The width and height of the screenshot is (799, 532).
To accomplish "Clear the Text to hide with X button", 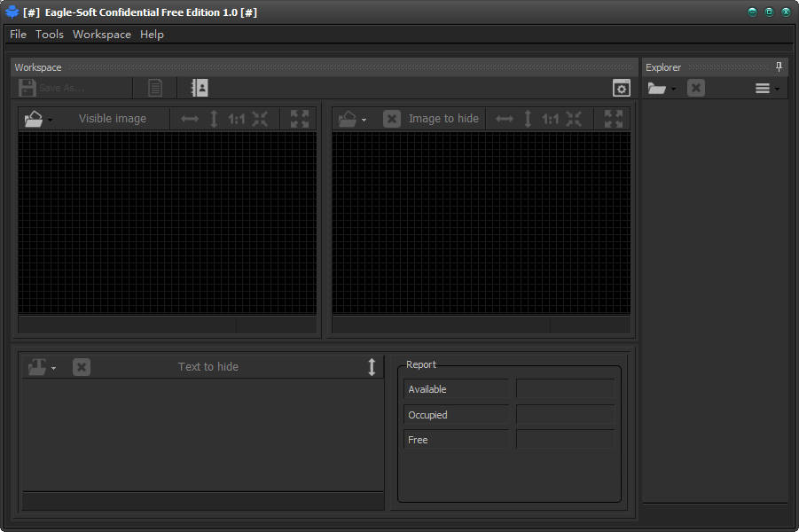I will (x=81, y=367).
